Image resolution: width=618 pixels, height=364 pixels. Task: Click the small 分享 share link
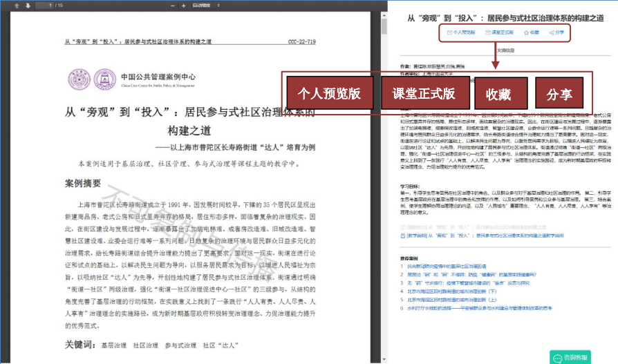coord(556,32)
